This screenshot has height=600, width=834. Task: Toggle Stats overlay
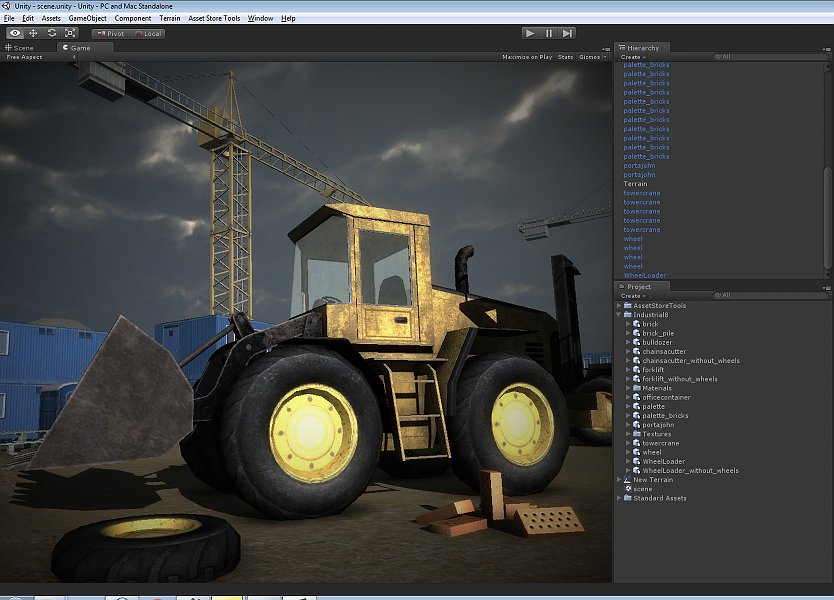(565, 57)
